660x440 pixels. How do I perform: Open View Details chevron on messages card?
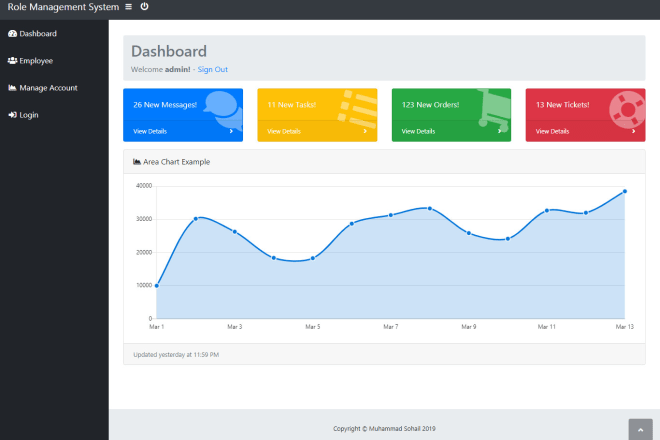point(231,131)
